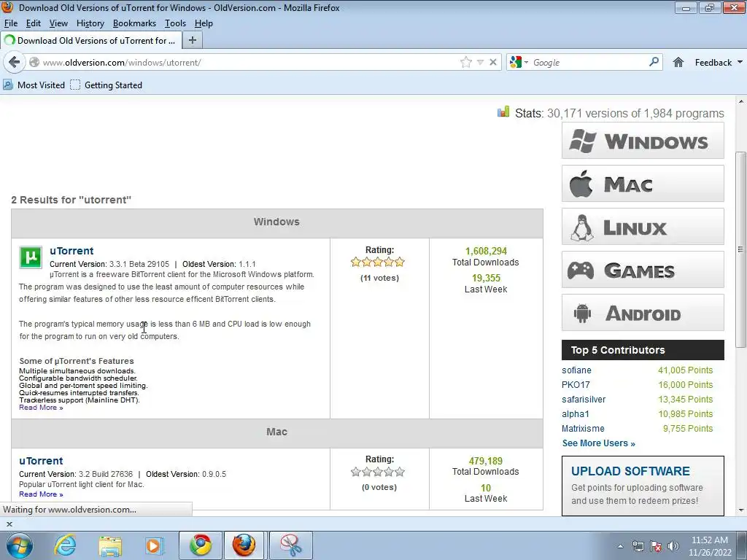Go to the Home page icon
The width and height of the screenshot is (747, 560).
pos(678,63)
